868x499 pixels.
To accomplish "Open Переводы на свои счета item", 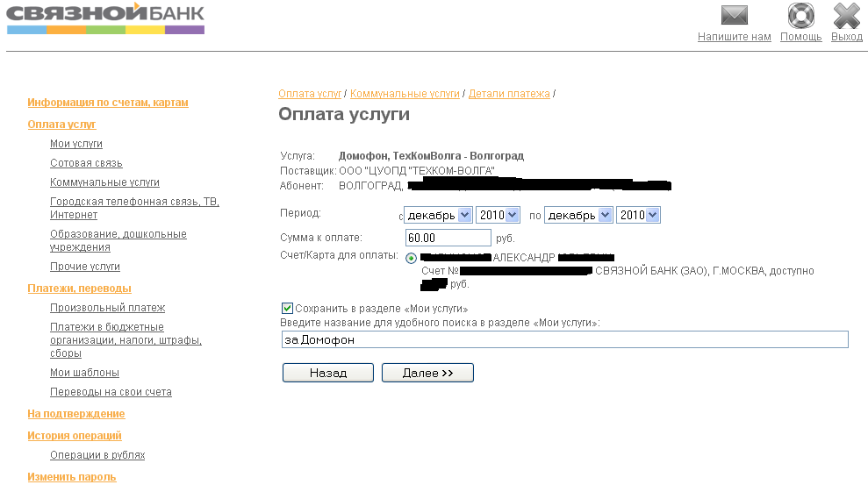I will coord(111,392).
